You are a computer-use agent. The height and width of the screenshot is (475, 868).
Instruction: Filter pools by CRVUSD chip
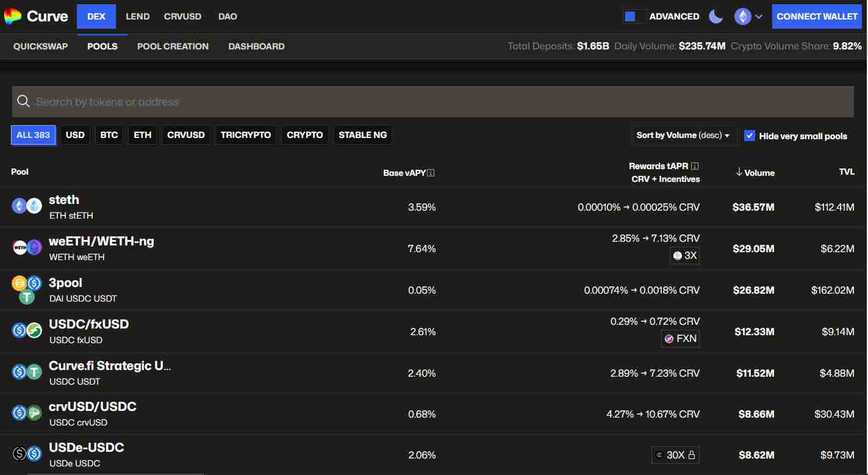click(x=186, y=135)
